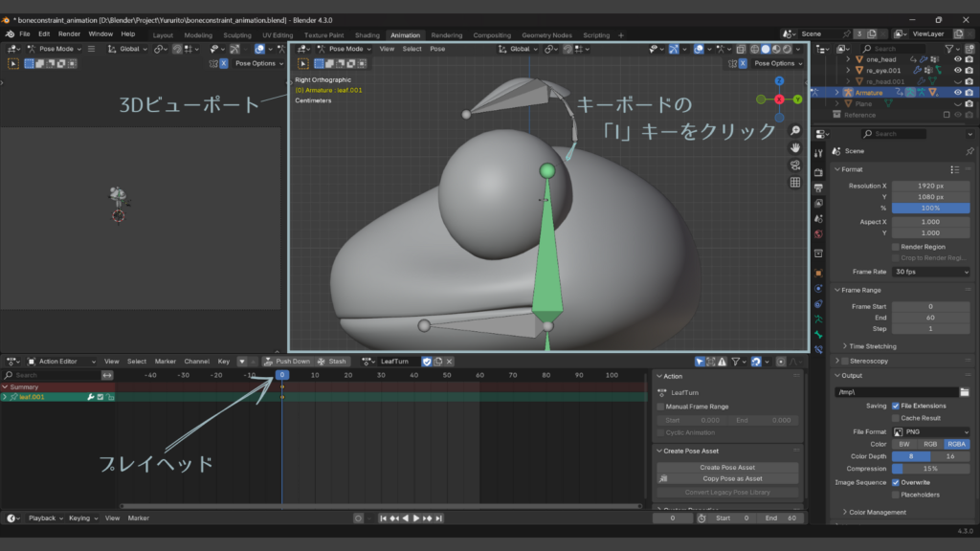Toggle File Extensions checkbox
980x551 pixels.
coord(896,406)
